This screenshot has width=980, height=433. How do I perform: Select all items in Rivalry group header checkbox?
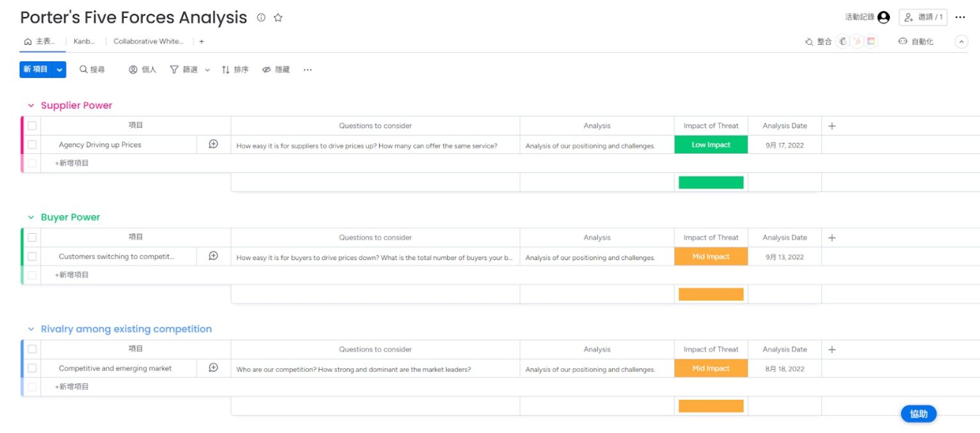click(32, 349)
